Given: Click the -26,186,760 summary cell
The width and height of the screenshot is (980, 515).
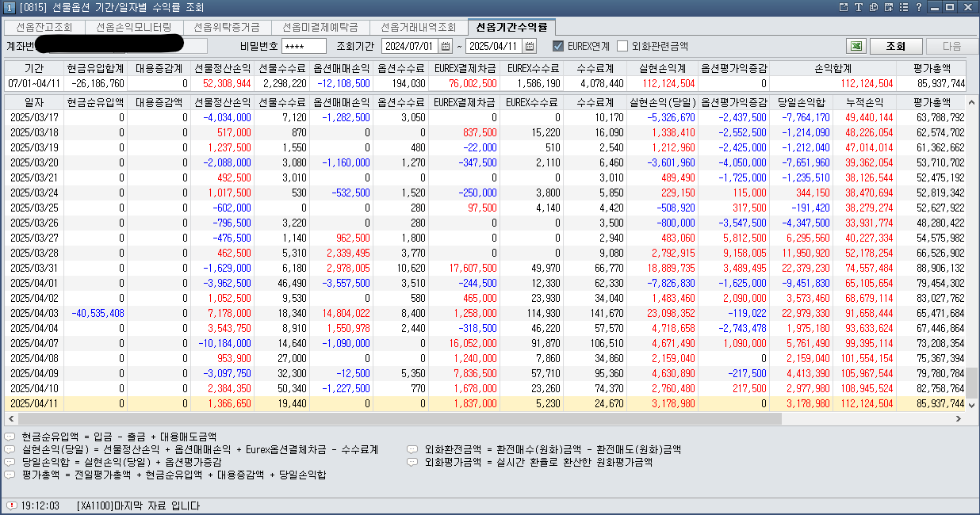Looking at the screenshot, I should 95,83.
